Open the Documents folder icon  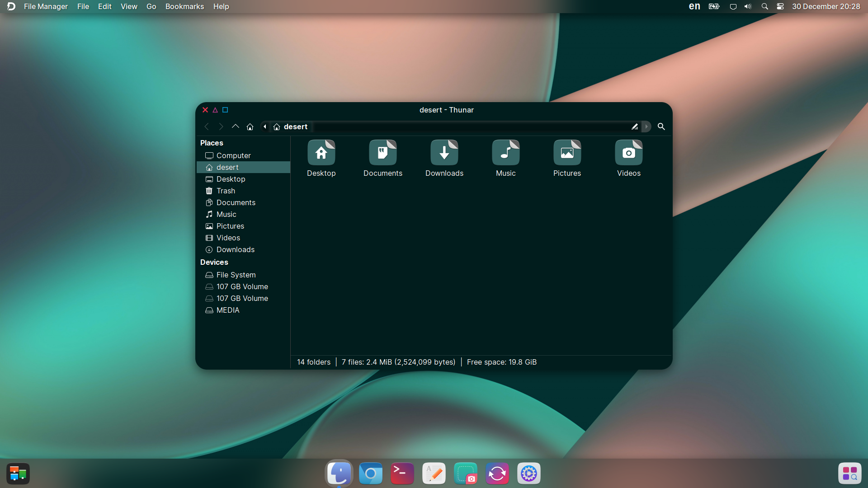point(383,159)
